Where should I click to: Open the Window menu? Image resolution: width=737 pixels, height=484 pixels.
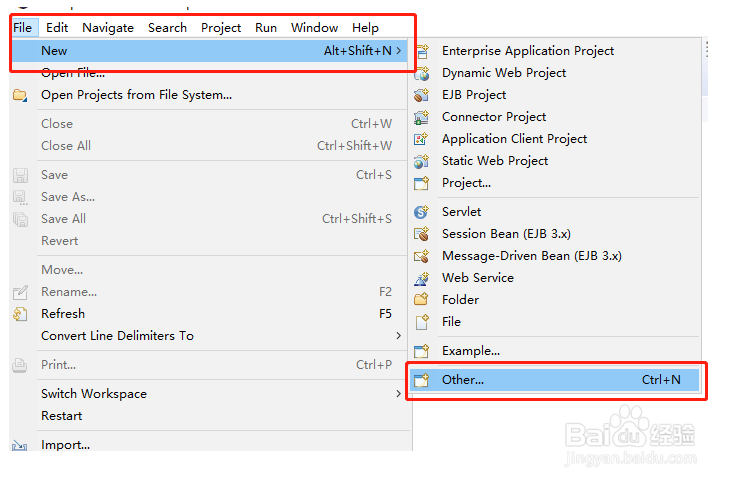coord(314,28)
